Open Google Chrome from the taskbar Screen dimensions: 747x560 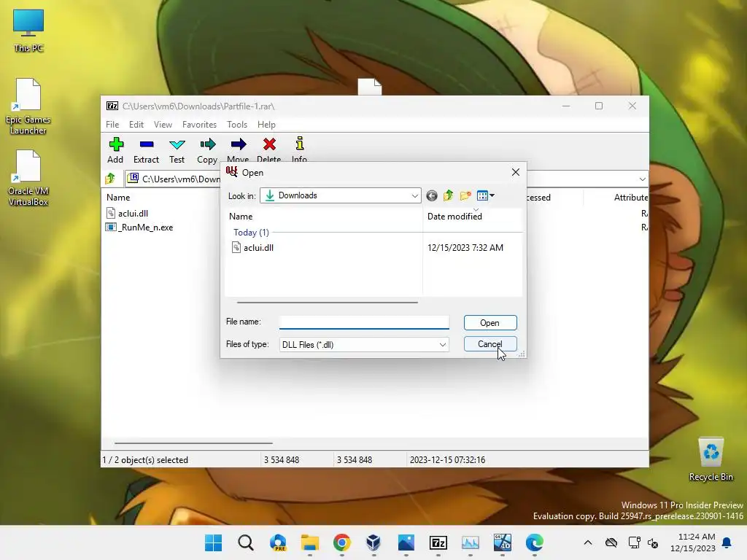pos(341,542)
